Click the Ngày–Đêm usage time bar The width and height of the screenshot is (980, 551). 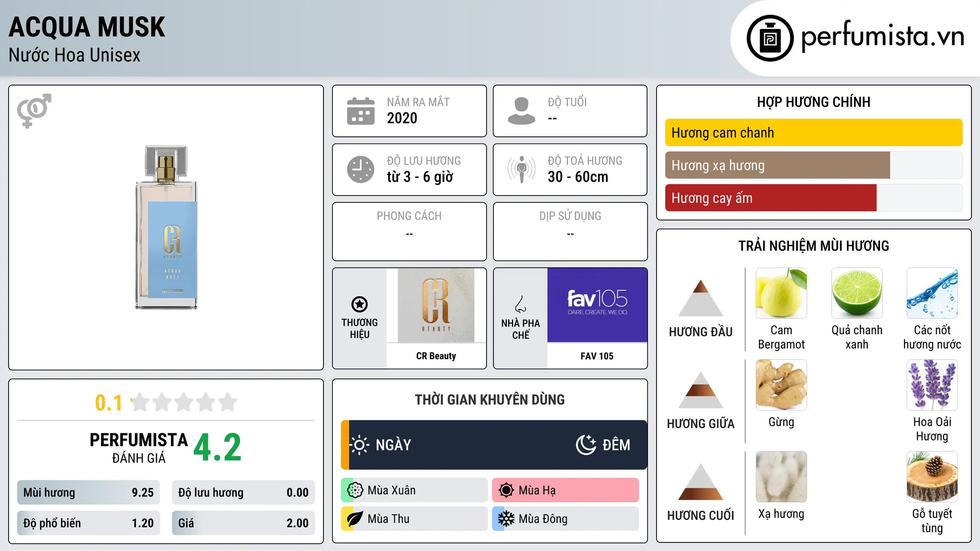point(494,445)
